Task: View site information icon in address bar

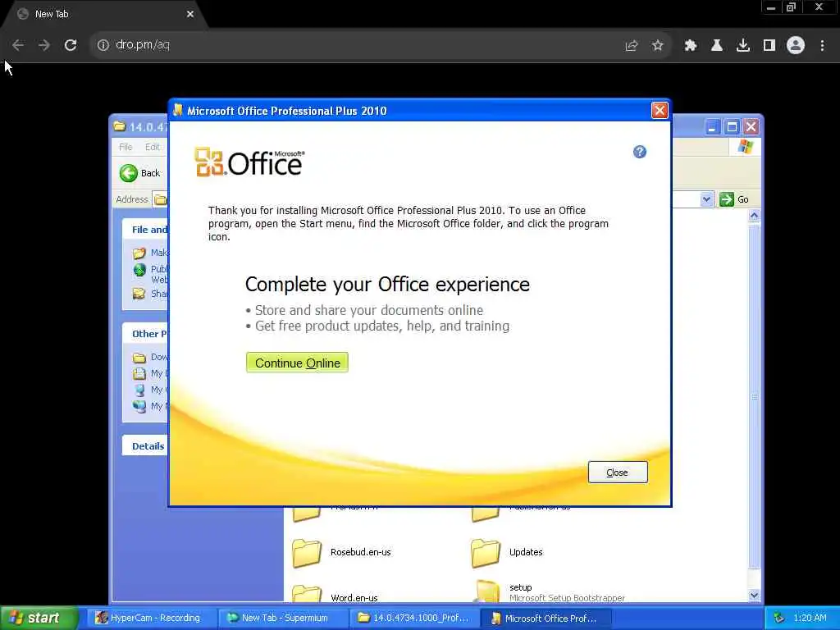Action: point(103,45)
